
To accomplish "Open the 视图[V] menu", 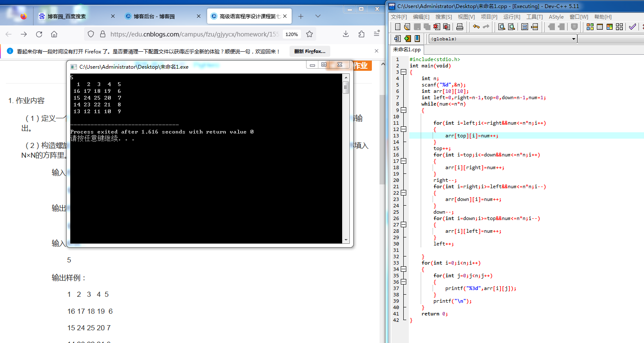I will point(466,17).
